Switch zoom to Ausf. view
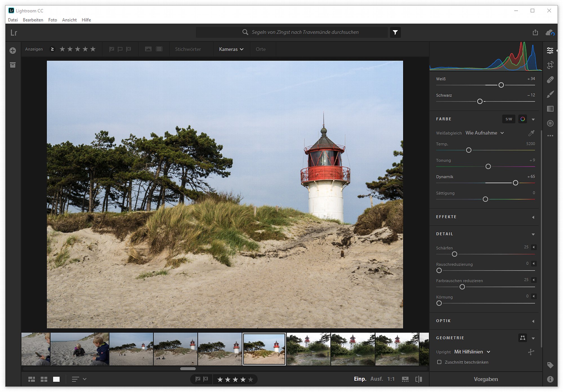 pyautogui.click(x=376, y=379)
